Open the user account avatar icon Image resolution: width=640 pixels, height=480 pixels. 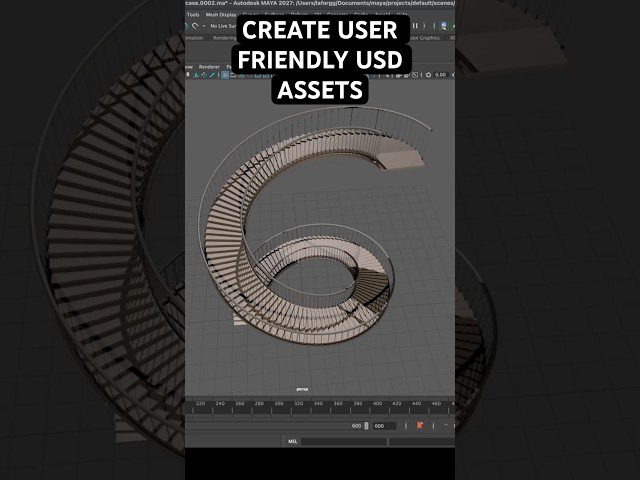(x=444, y=26)
